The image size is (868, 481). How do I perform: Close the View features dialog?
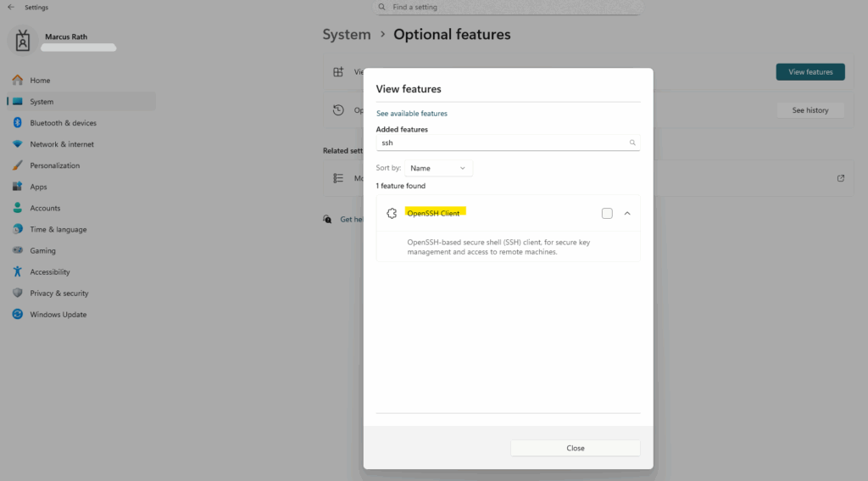click(576, 448)
